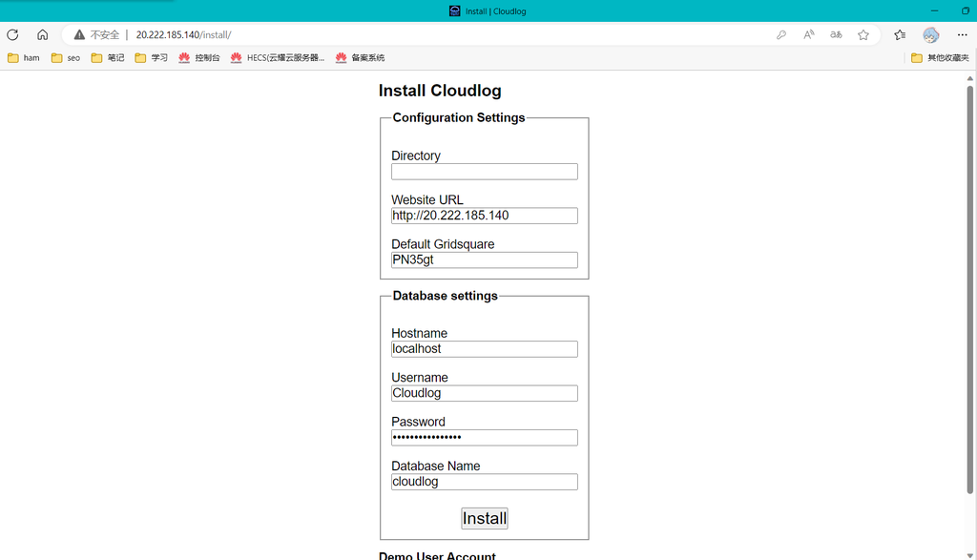Click the Install Cloudlog heading
This screenshot has height=560, width=977.
click(x=440, y=91)
